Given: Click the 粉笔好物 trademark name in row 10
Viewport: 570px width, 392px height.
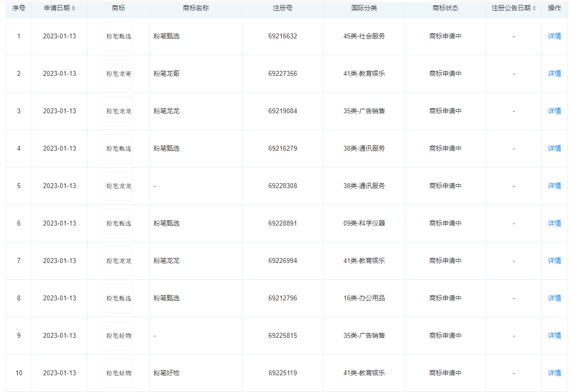Looking at the screenshot, I should tap(166, 373).
